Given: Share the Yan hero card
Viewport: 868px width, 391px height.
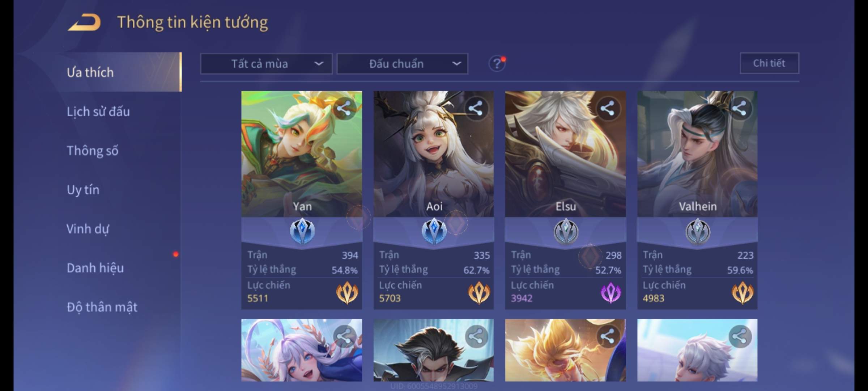Looking at the screenshot, I should (x=344, y=108).
